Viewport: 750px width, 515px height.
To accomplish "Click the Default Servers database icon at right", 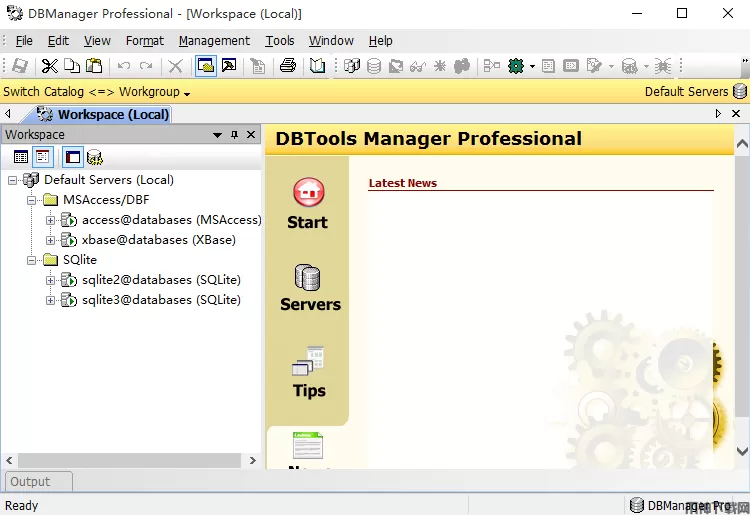I will pos(740,91).
